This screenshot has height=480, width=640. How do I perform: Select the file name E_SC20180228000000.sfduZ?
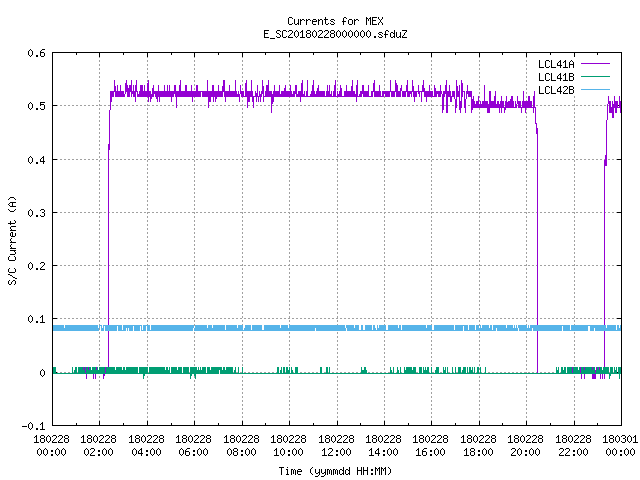point(335,34)
